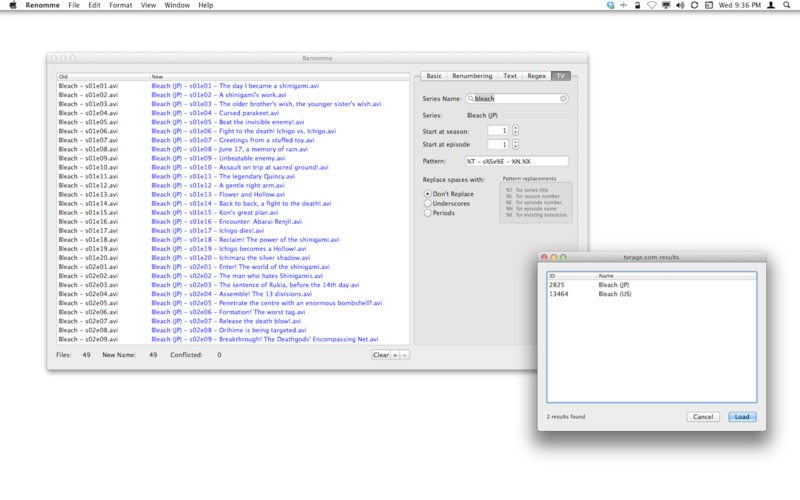Click the Start at season stepper
The width and height of the screenshot is (800, 500).
pyautogui.click(x=515, y=131)
